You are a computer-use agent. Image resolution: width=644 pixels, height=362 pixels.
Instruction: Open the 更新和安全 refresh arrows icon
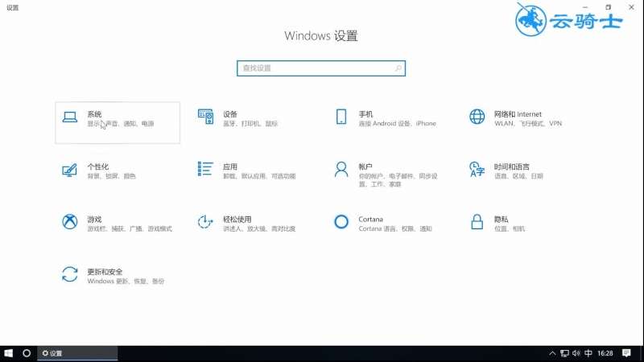point(70,274)
